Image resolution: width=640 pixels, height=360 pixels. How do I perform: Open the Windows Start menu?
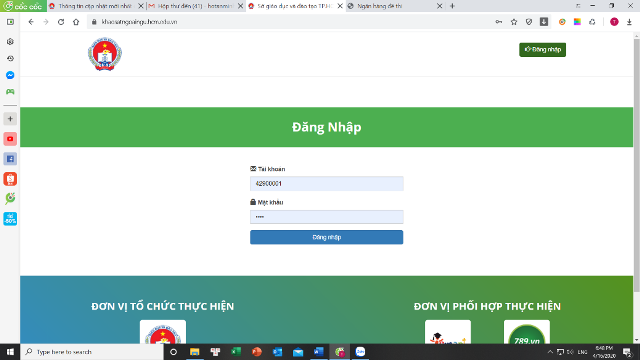(10, 352)
